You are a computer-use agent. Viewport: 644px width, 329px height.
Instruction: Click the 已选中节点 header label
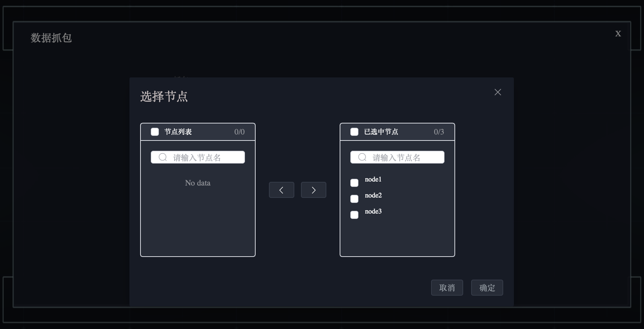pos(381,132)
